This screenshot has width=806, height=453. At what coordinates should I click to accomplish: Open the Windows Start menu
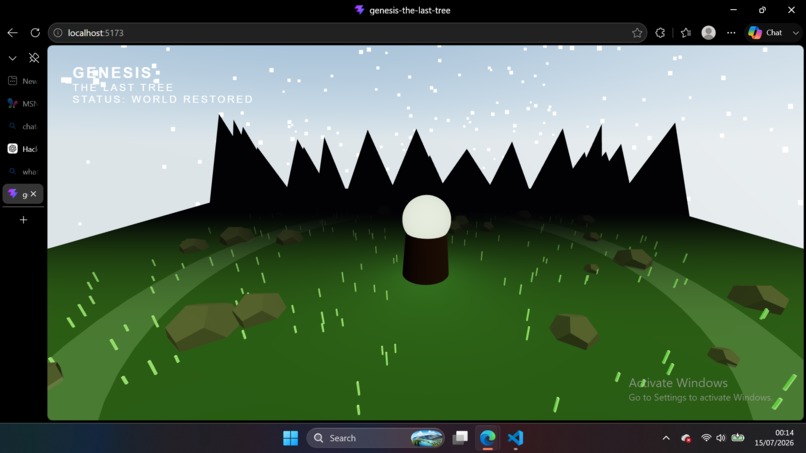(290, 438)
